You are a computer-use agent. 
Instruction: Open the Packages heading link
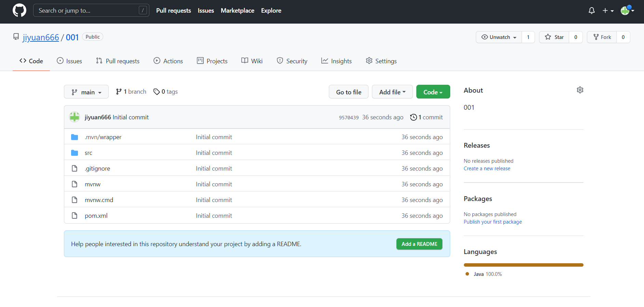coord(478,199)
